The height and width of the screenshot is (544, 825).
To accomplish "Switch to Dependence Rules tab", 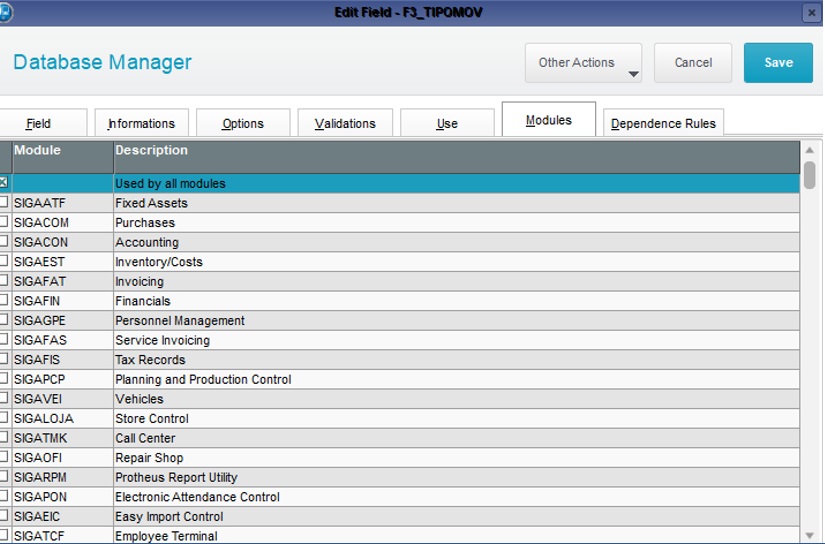I will tap(663, 124).
